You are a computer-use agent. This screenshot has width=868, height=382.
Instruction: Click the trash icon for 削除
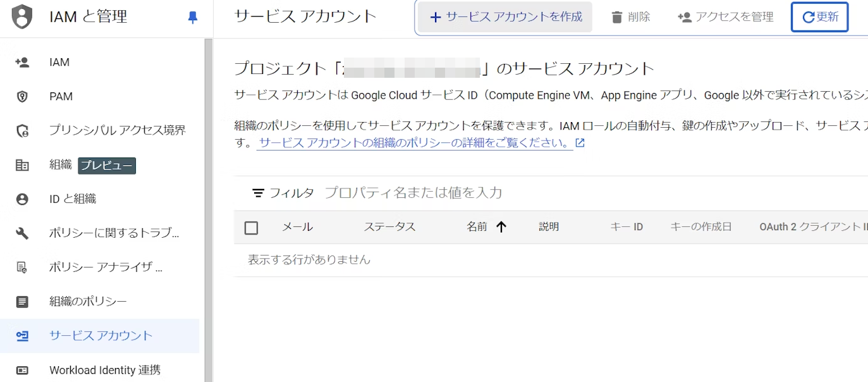pyautogui.click(x=617, y=17)
